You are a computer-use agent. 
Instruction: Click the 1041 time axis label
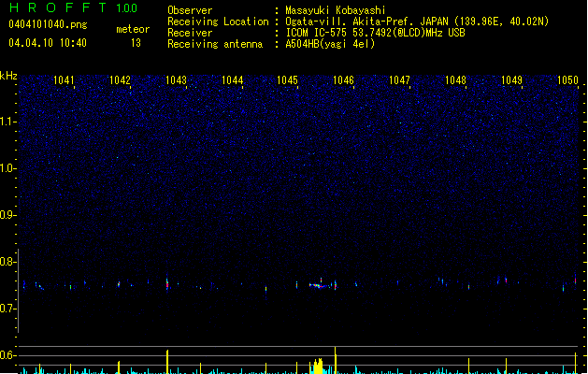(64, 80)
